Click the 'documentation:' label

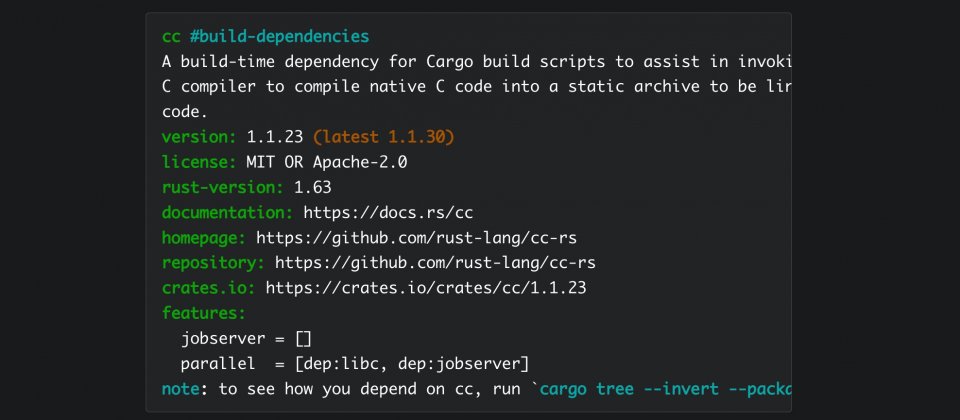pos(228,212)
